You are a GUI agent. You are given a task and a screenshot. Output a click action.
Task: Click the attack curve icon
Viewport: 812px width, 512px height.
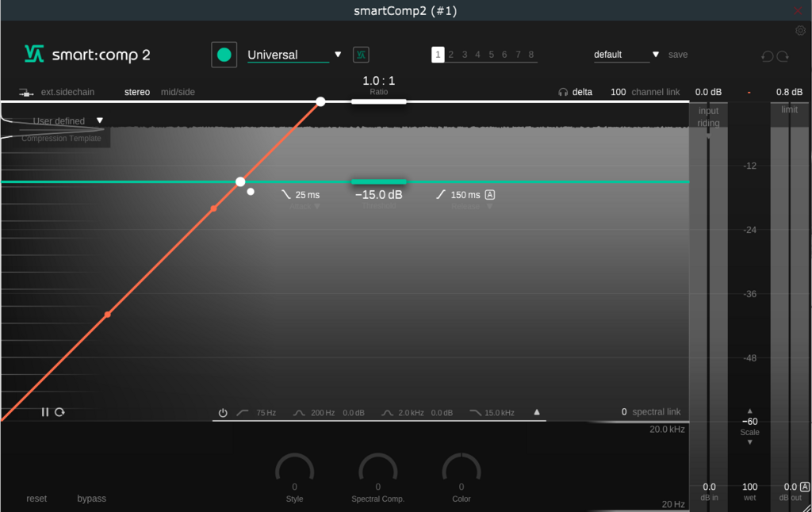pos(285,195)
